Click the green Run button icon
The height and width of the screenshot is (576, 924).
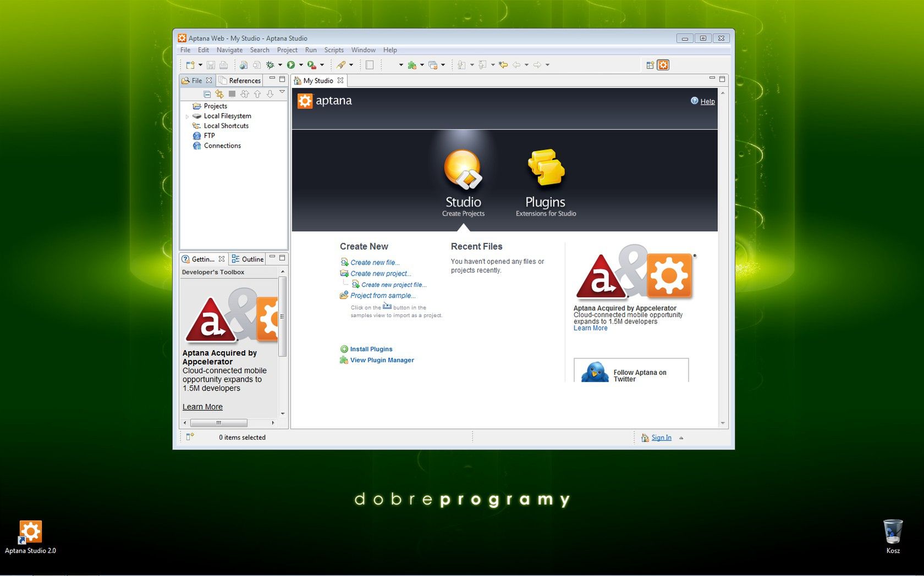[291, 65]
